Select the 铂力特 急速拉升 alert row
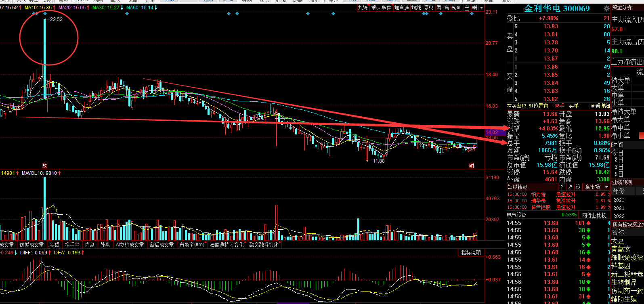 (x=558, y=195)
